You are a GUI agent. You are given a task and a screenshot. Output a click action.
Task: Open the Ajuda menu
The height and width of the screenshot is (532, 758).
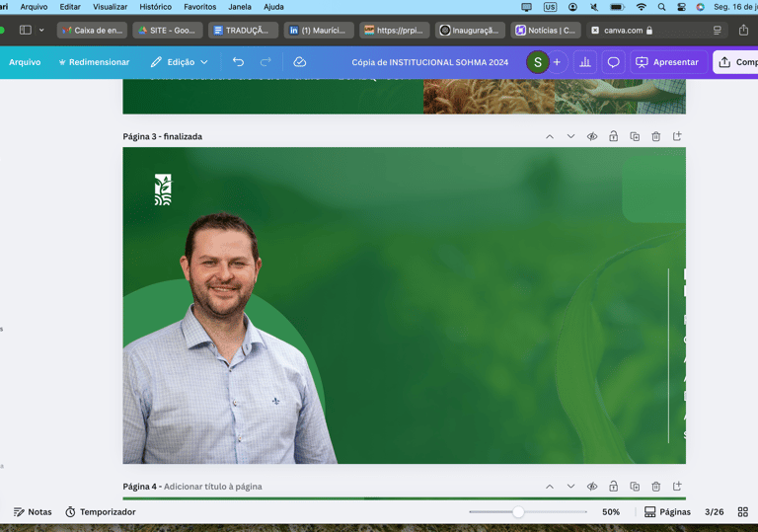(x=273, y=7)
